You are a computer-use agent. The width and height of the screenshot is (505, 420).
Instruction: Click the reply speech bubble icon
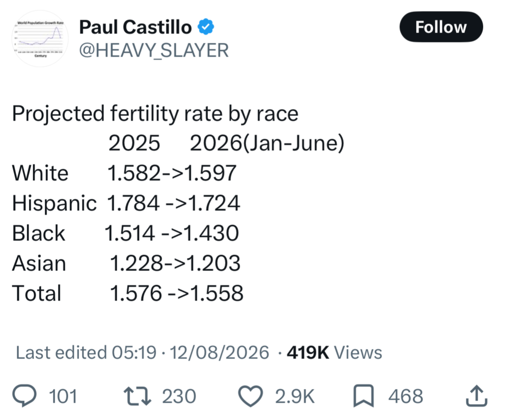(24, 396)
